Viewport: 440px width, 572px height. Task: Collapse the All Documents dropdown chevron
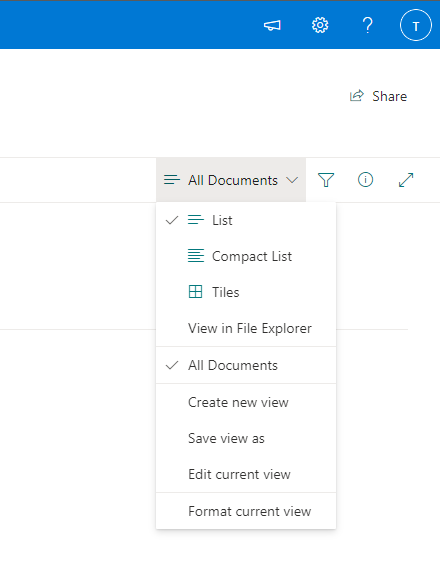click(x=292, y=180)
